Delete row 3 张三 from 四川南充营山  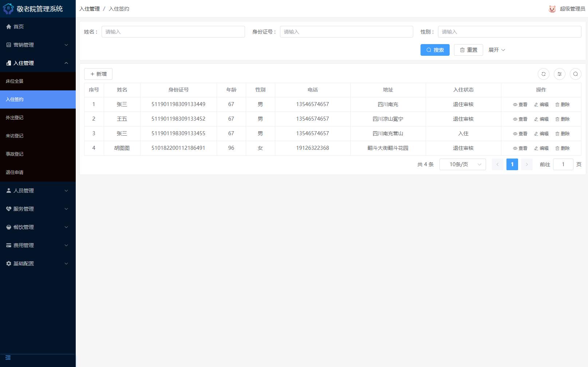click(562, 134)
